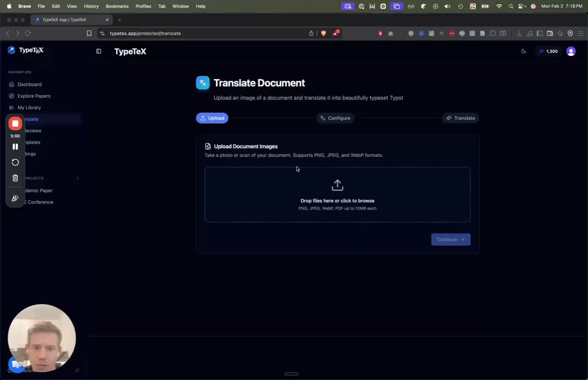
Task: Click the webcam preview bubble
Action: click(42, 338)
